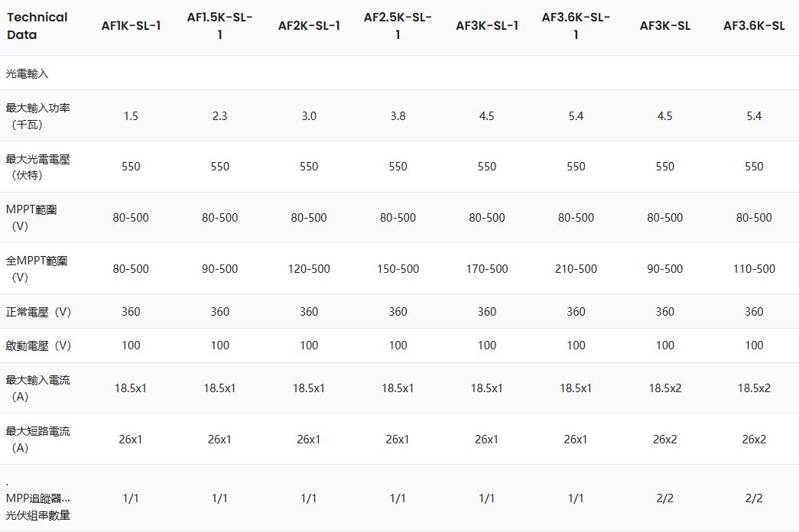Click the Technical Data header cell
The image size is (799, 532).
(x=37, y=26)
